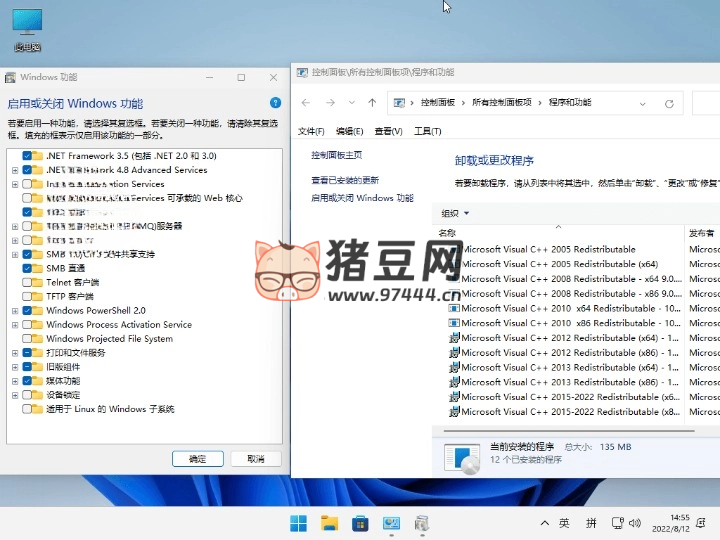Go up one level with the up arrow
Screen dimensions: 720x540
point(372,103)
